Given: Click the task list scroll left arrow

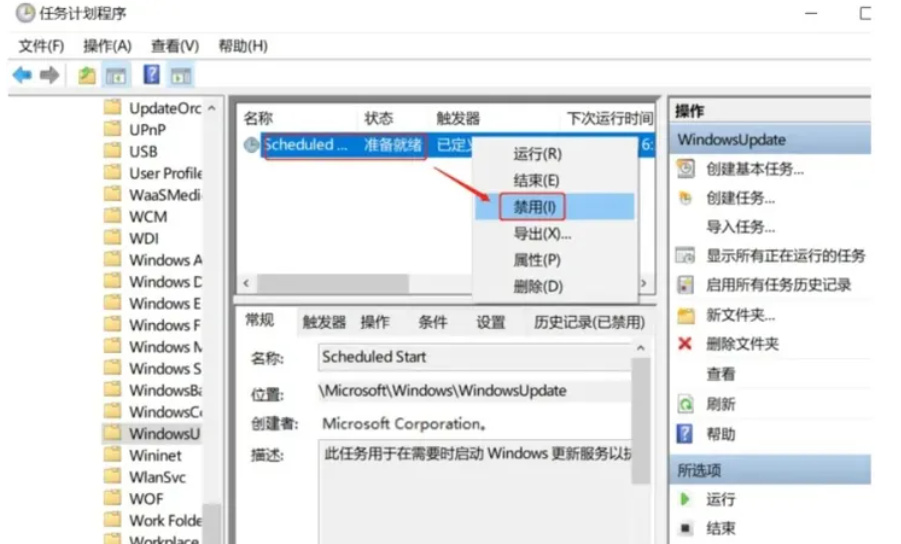Looking at the screenshot, I should [x=246, y=283].
